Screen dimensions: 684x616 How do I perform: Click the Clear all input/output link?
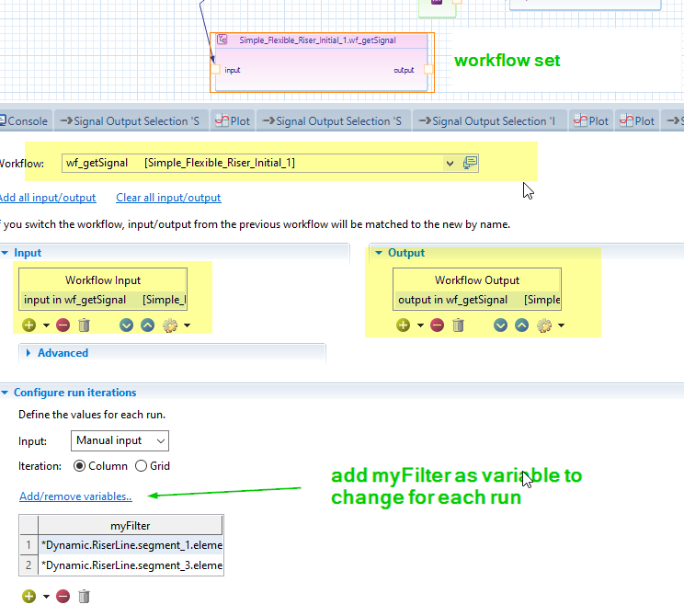pyautogui.click(x=168, y=198)
